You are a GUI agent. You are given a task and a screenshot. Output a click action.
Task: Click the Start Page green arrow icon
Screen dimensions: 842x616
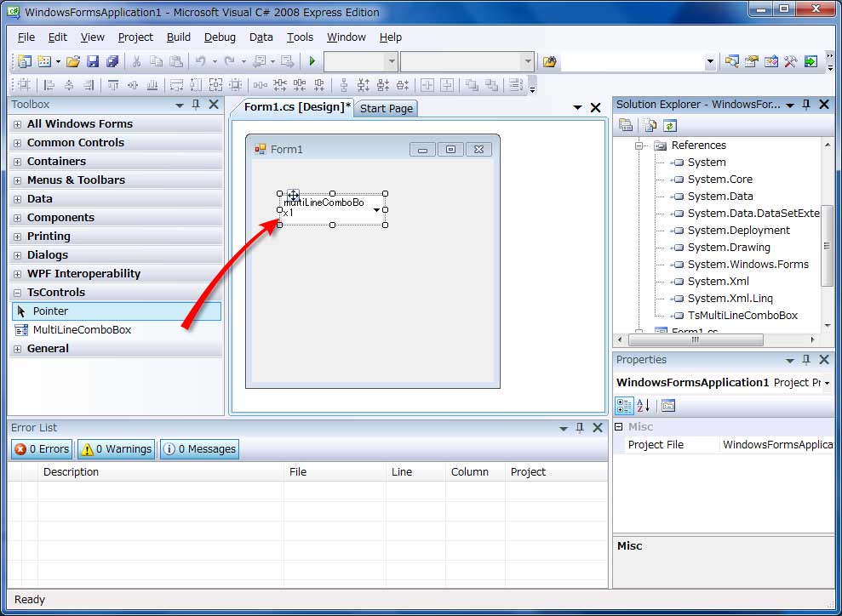810,61
